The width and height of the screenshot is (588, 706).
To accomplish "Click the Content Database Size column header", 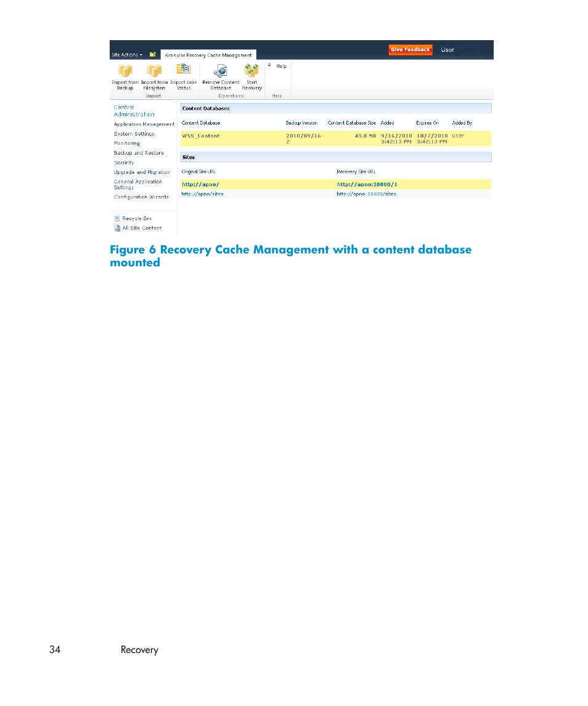I will (352, 123).
